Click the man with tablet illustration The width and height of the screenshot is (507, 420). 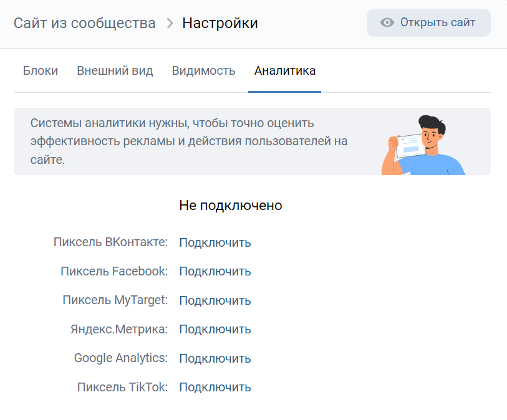pyautogui.click(x=423, y=145)
